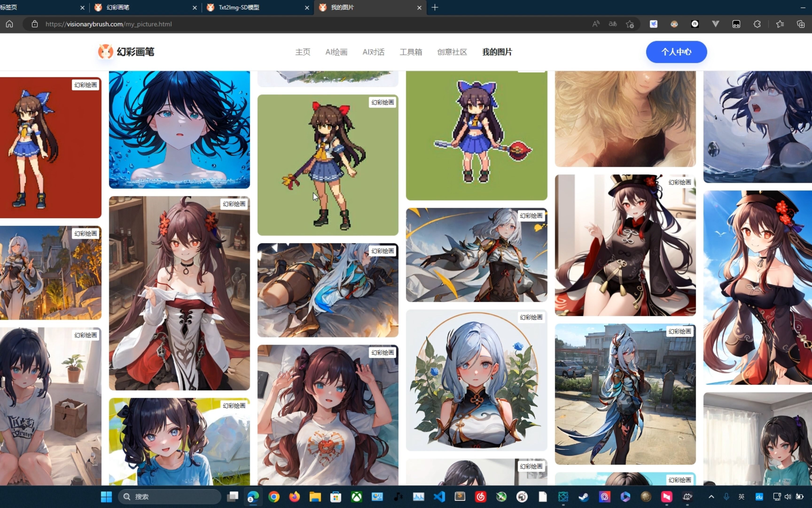The width and height of the screenshot is (812, 508).
Task: Close the Txt2Img-SD模型 tab
Action: click(307, 7)
